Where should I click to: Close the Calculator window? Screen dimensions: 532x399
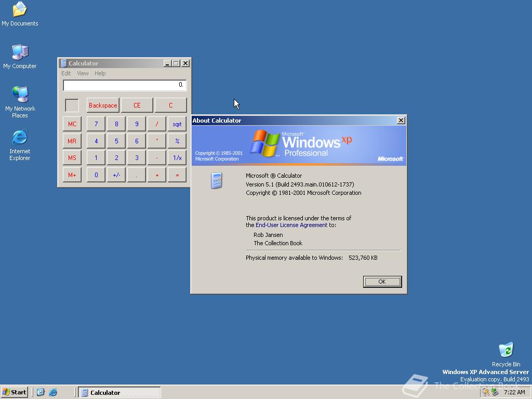tap(185, 63)
